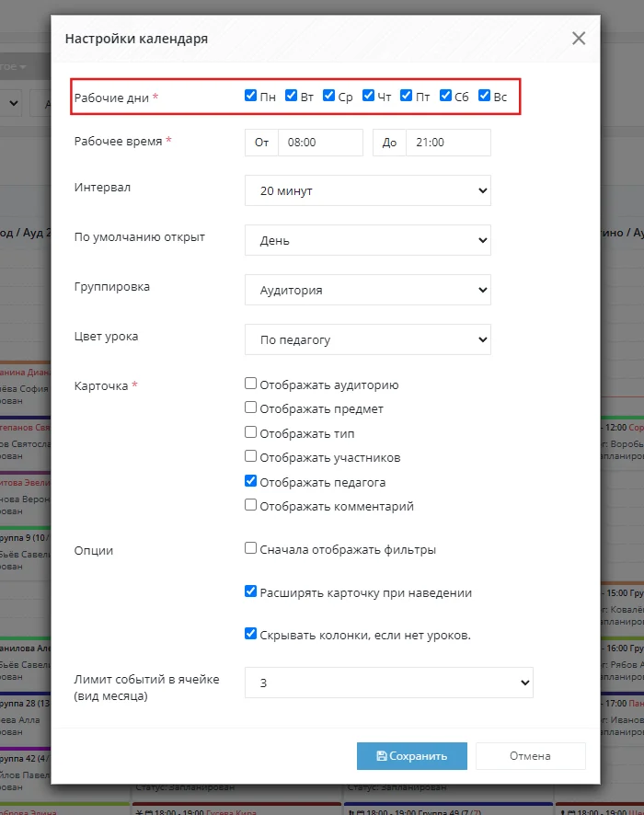This screenshot has width=644, height=815.
Task: Uncheck the Сб working day checkbox
Action: click(x=445, y=96)
